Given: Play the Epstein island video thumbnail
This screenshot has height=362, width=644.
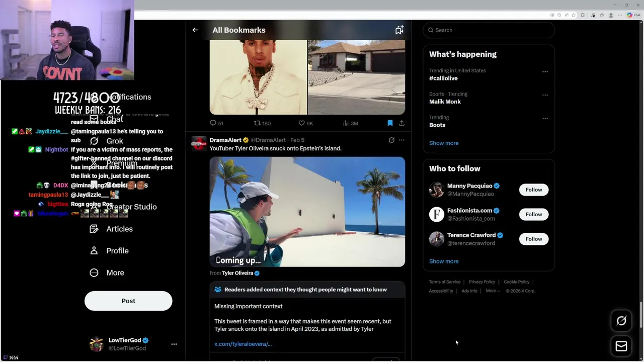Looking at the screenshot, I should pyautogui.click(x=307, y=212).
